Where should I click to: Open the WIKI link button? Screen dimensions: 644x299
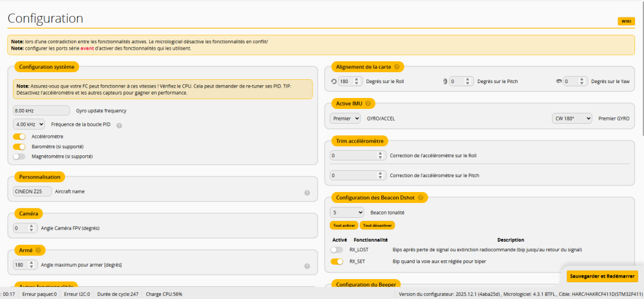coord(625,21)
